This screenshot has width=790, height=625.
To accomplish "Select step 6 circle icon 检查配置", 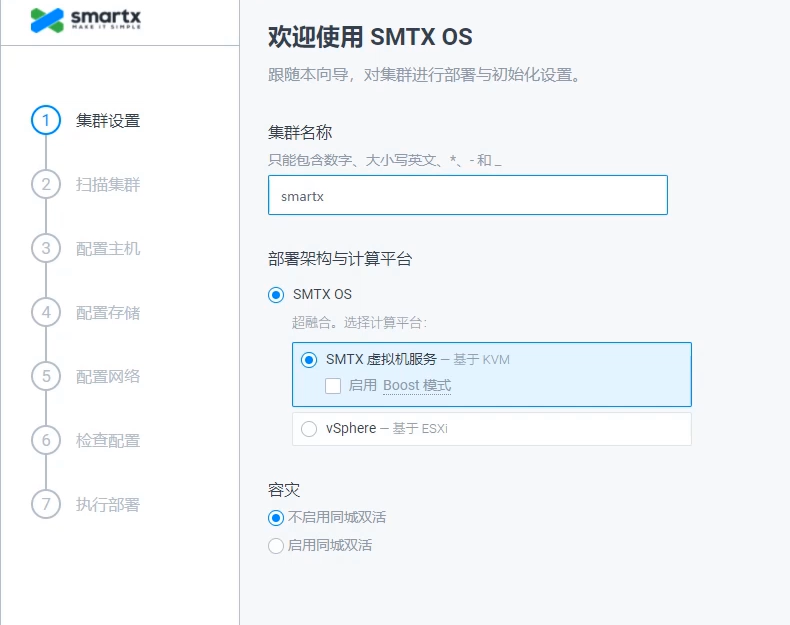I will (46, 440).
